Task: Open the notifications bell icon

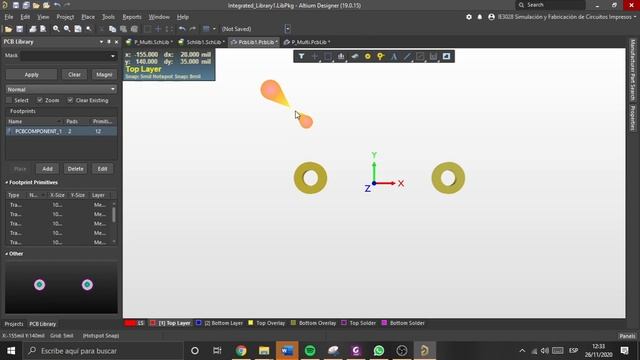Action: click(480, 17)
